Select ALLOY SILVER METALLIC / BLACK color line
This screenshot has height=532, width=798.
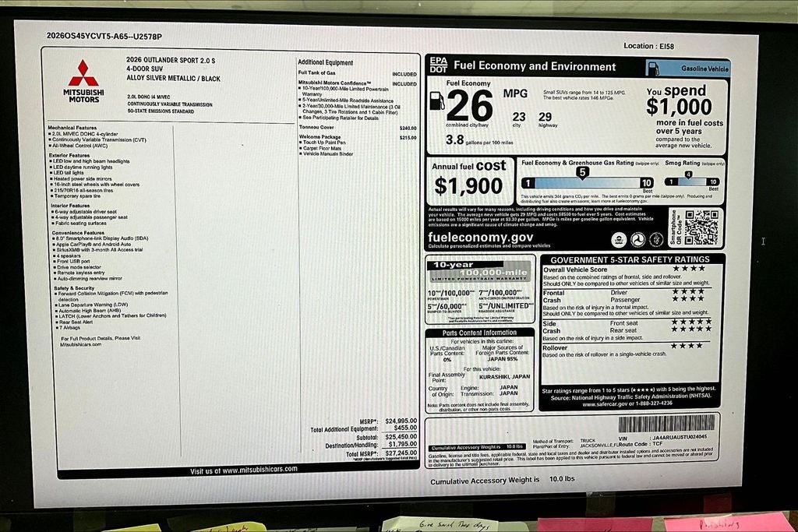coord(174,79)
